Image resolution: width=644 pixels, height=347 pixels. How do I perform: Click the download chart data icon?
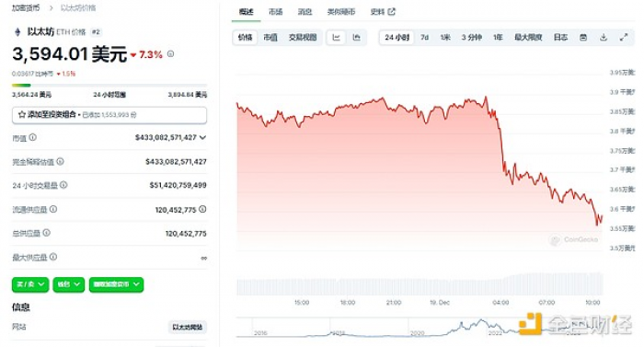coord(604,38)
